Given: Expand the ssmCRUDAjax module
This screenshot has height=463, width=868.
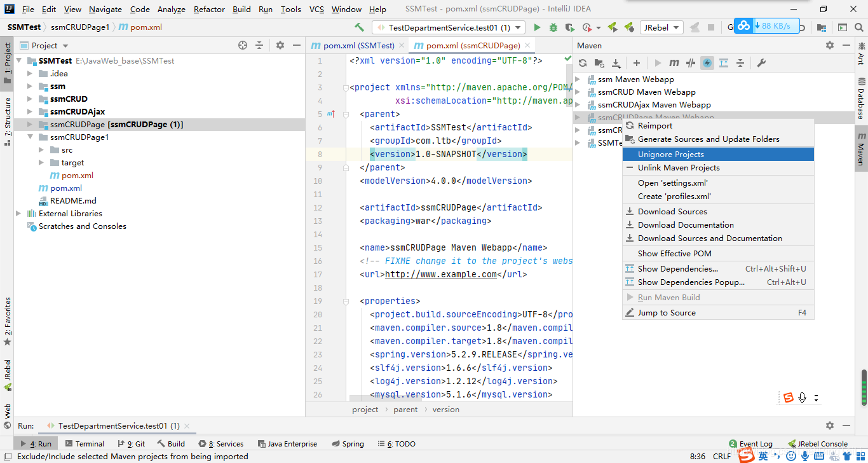Looking at the screenshot, I should (x=30, y=112).
